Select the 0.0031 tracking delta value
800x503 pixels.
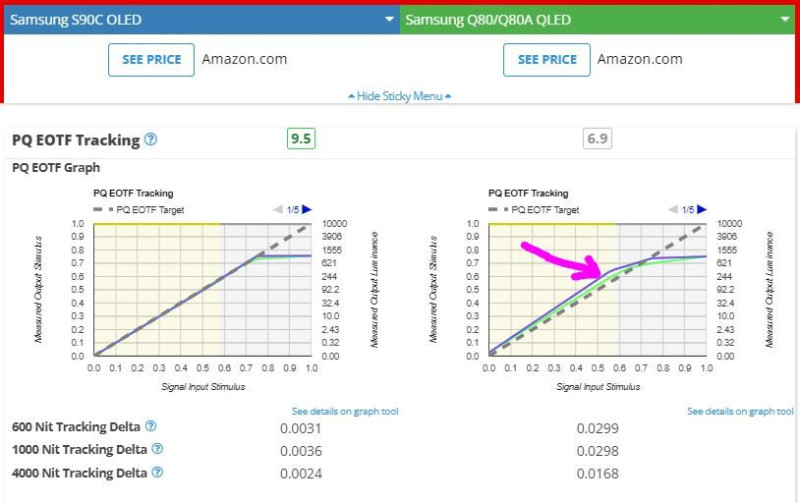point(301,428)
